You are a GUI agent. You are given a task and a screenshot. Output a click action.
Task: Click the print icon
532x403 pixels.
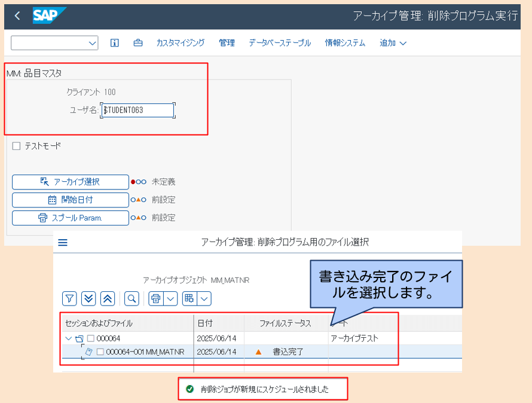[156, 299]
